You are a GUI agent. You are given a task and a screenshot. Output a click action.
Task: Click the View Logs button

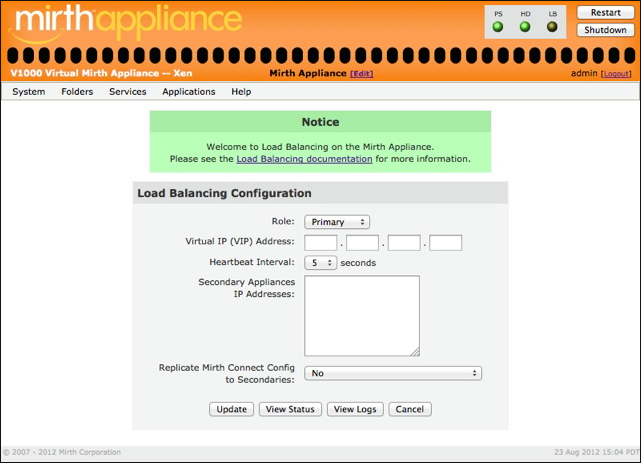(x=355, y=409)
